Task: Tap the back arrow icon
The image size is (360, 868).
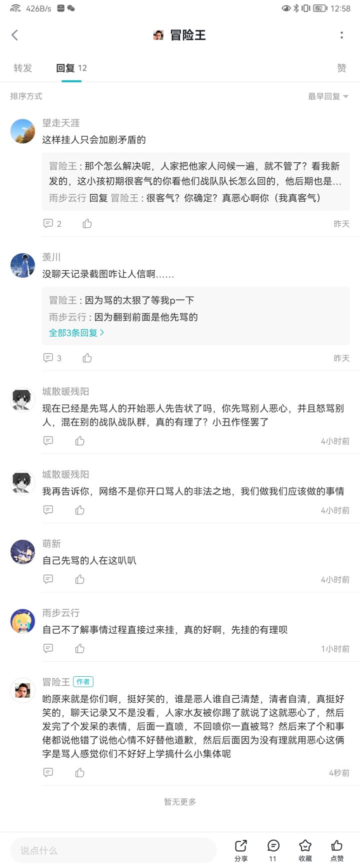Action: pyautogui.click(x=15, y=35)
